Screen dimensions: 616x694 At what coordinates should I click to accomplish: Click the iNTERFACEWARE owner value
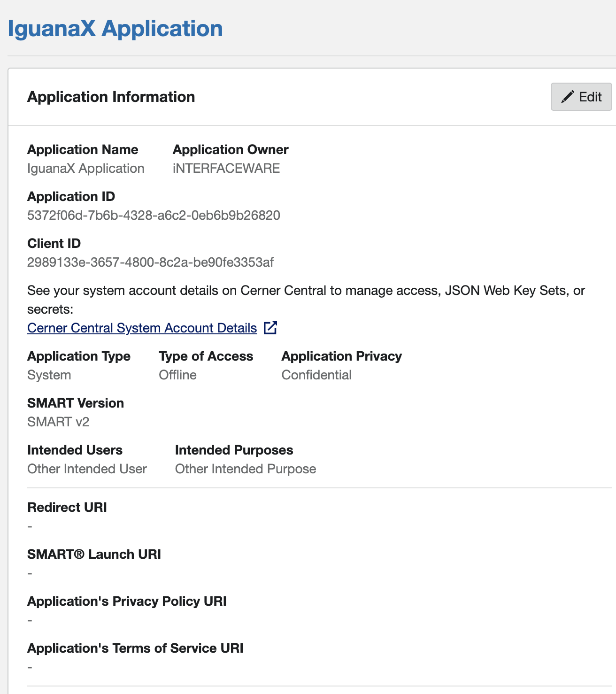coord(226,168)
